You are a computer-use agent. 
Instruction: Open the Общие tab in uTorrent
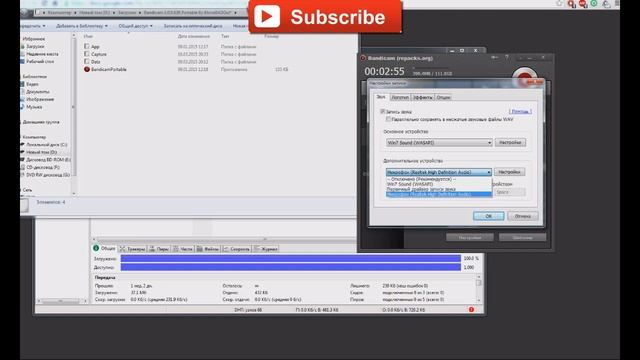(104, 248)
